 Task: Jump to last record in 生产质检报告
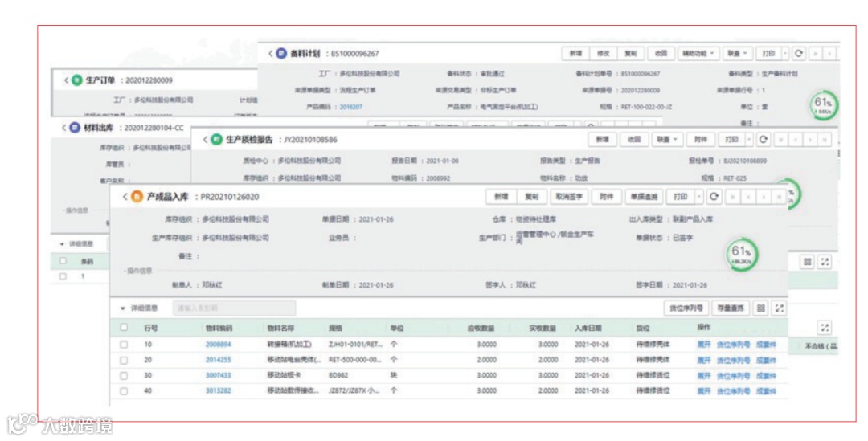coord(825,140)
